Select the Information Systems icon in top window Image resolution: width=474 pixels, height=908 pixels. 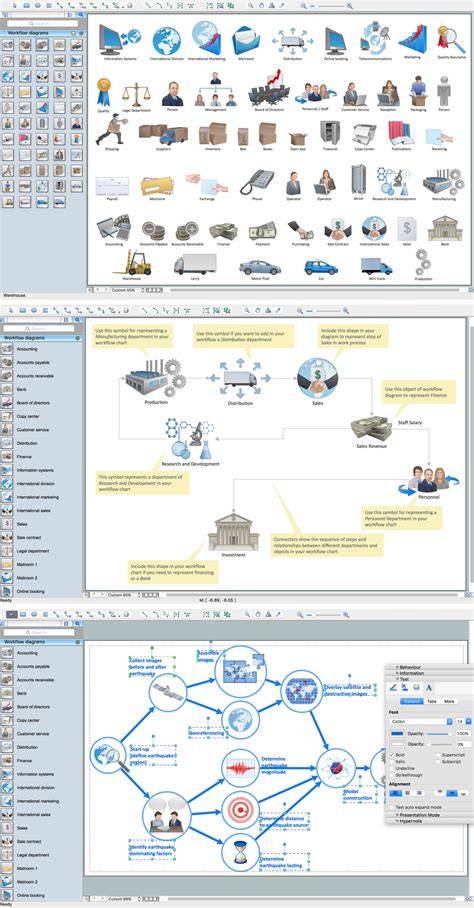pyautogui.click(x=119, y=41)
